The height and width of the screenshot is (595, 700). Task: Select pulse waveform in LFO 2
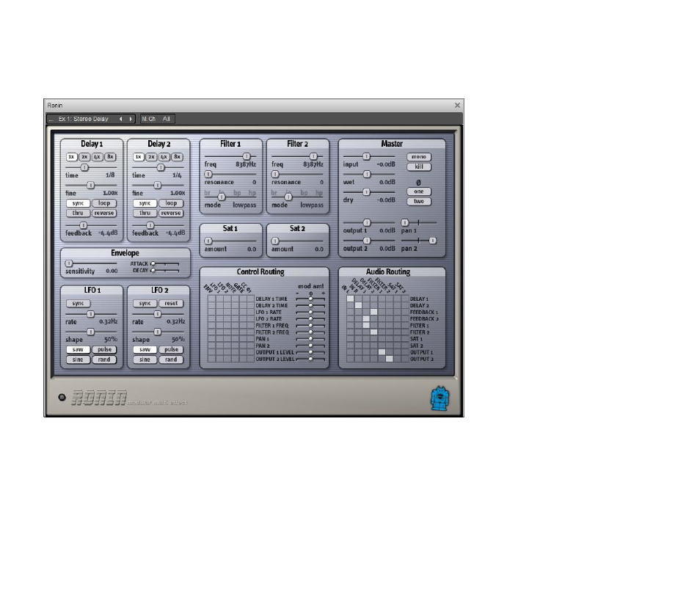point(171,349)
